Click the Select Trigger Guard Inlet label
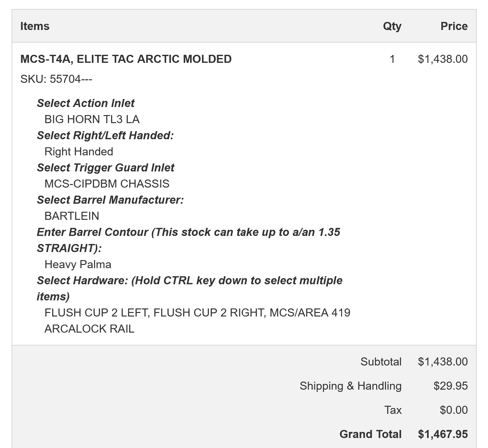488x448 pixels. point(106,168)
